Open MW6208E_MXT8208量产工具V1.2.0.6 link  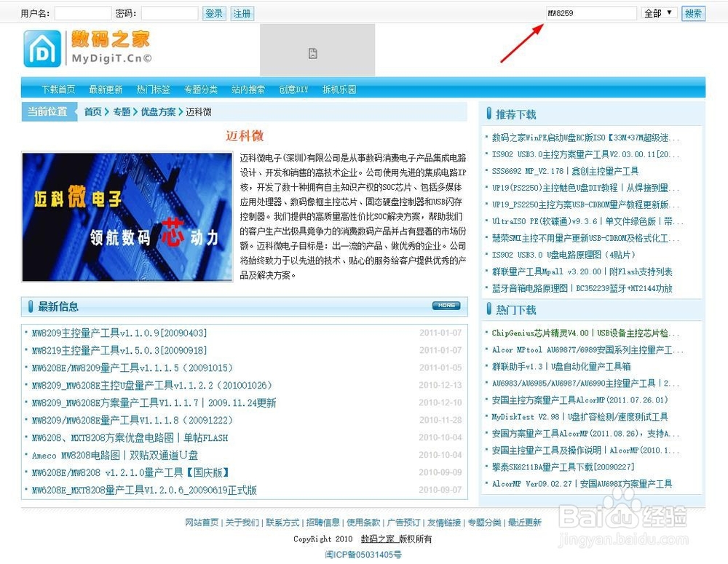(x=144, y=490)
